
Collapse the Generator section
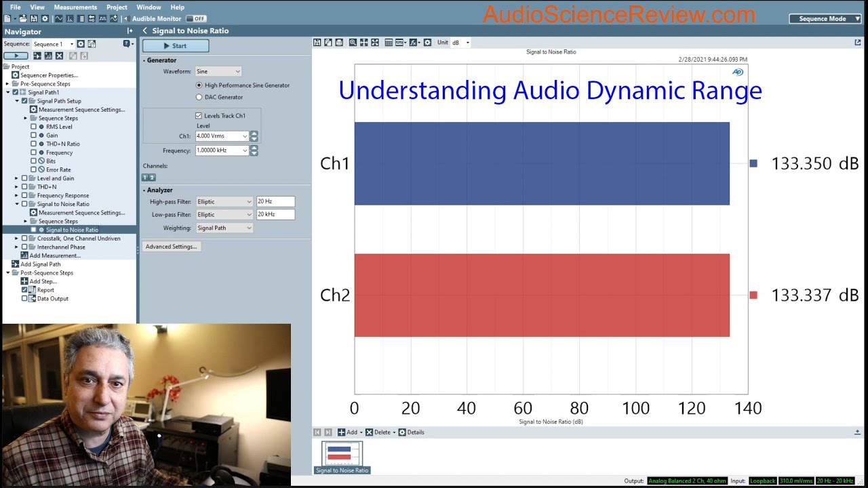[144, 60]
